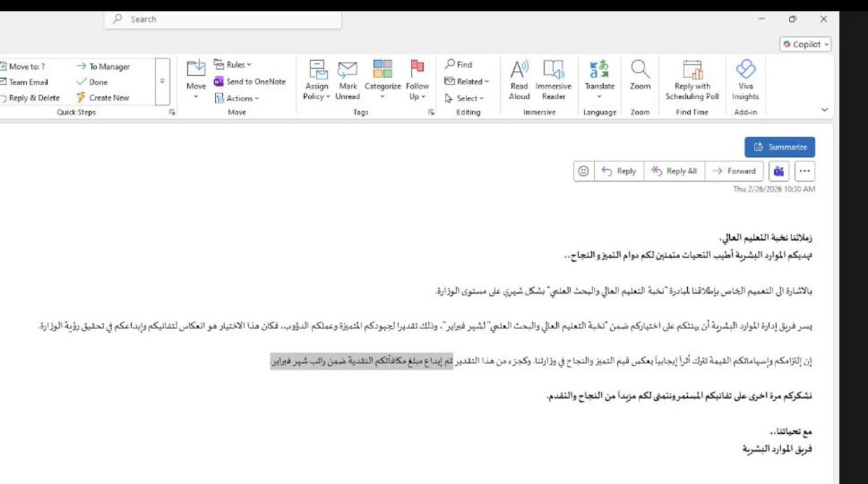This screenshot has height=484, width=868.
Task: Click the Summarize button
Action: click(x=780, y=147)
